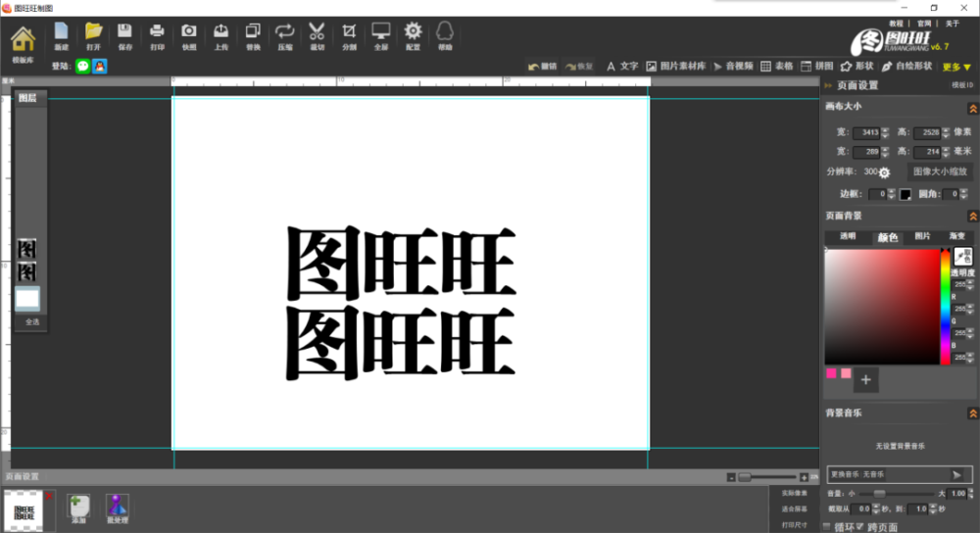
Task: Open the 图片素材库 image library
Action: pos(675,67)
